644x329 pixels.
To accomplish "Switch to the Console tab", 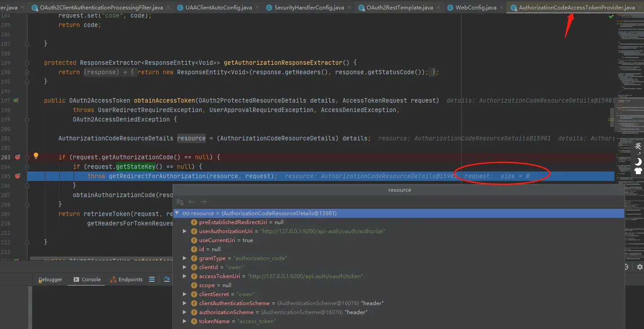I will click(87, 279).
